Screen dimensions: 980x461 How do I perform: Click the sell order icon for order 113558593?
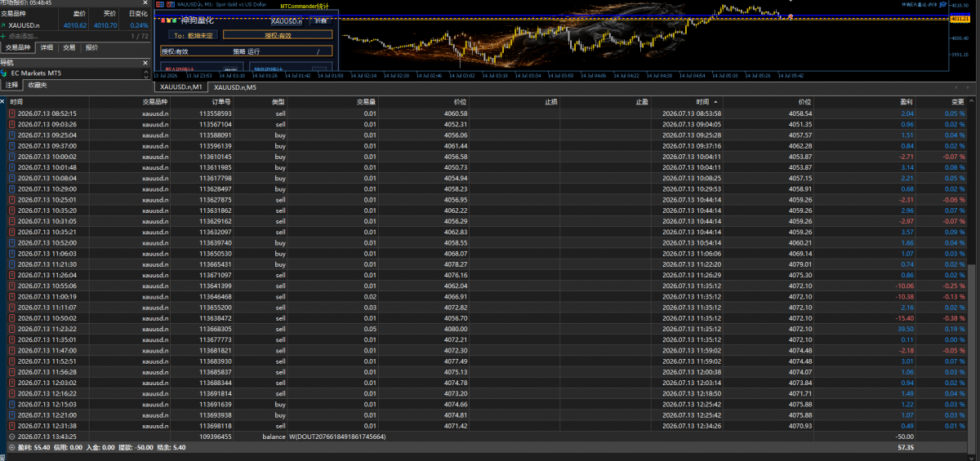coord(12,113)
